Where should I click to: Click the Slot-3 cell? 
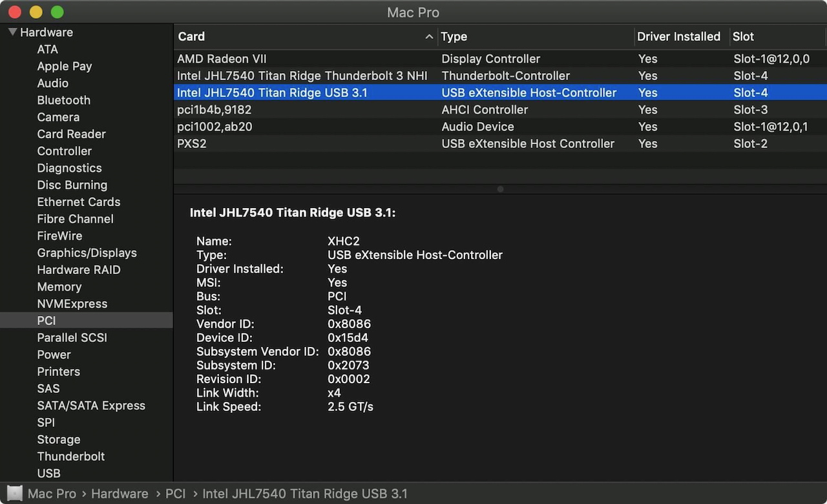coord(751,110)
